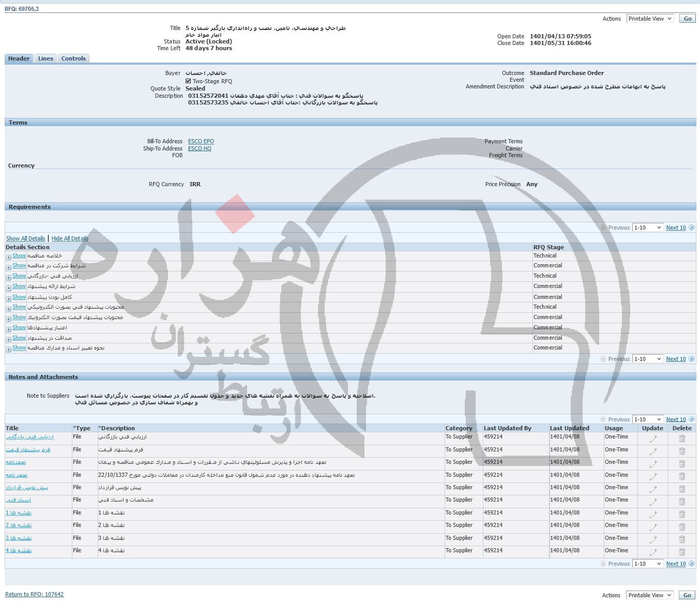Open the 1-10 range dropdown above attachments table
700x604 pixels.
pyautogui.click(x=647, y=419)
